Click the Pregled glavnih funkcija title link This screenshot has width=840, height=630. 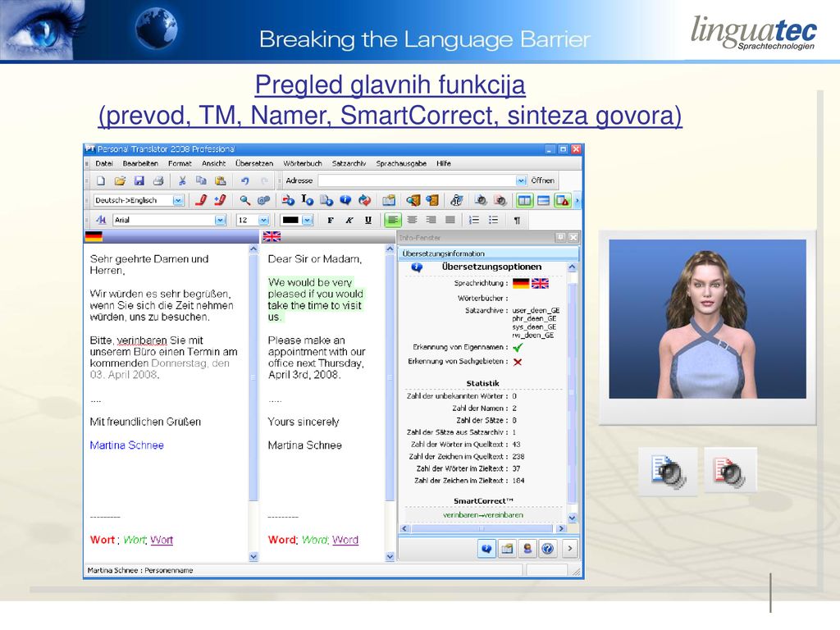390,84
